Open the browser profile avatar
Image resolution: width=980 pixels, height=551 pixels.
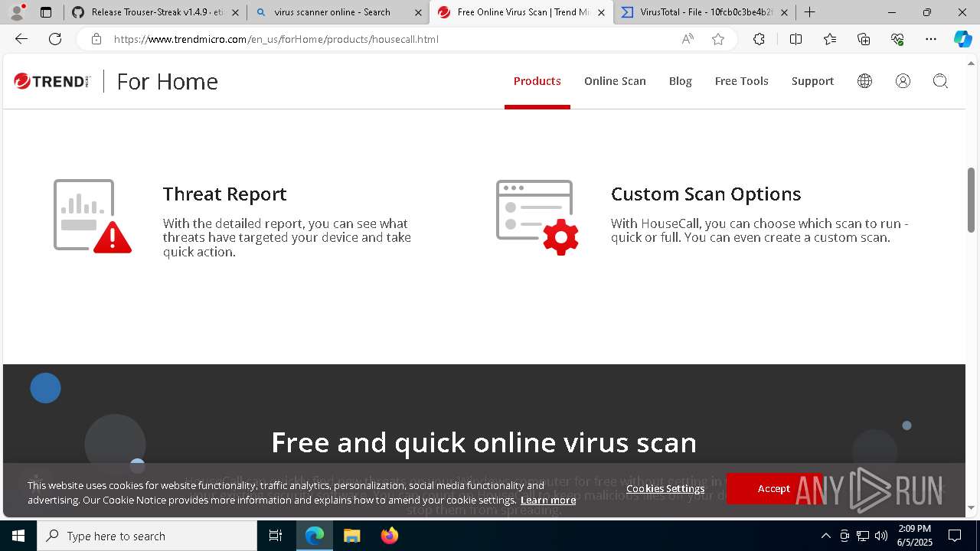click(x=17, y=12)
